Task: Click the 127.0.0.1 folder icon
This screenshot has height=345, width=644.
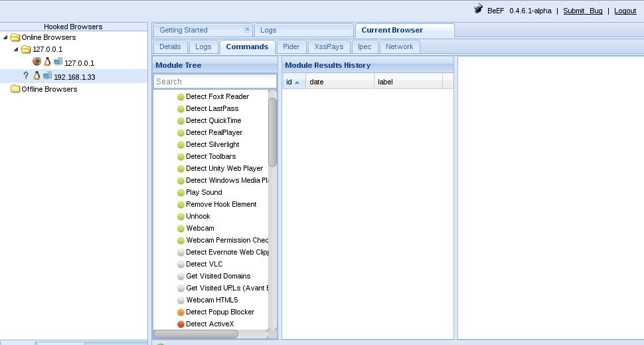Action: (x=26, y=49)
